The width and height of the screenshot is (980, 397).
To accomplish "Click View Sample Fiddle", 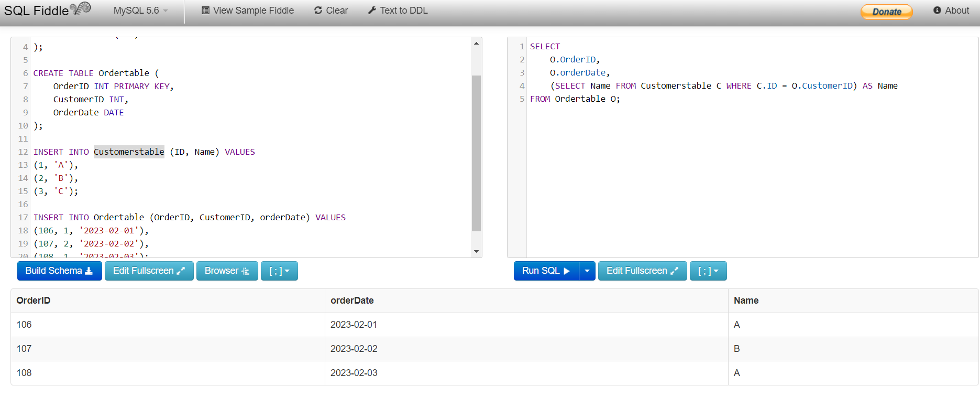I will (x=248, y=10).
